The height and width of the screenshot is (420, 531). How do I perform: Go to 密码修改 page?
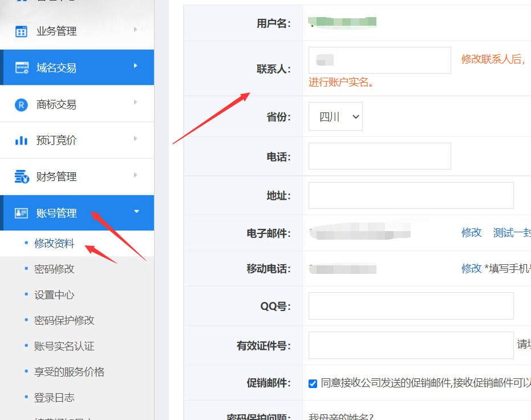54,269
